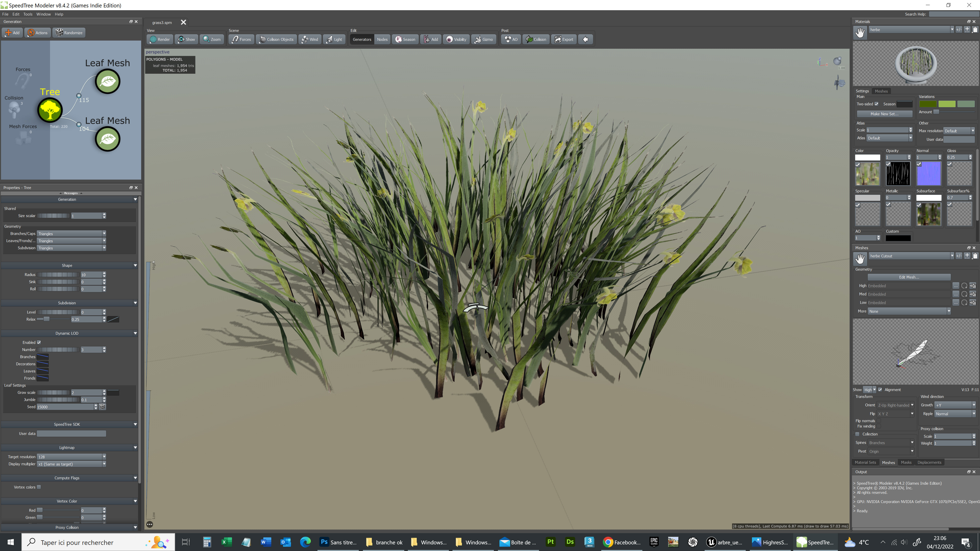Click the Randomize icon in the Generation panel
This screenshot has height=551, width=980.
point(59,32)
